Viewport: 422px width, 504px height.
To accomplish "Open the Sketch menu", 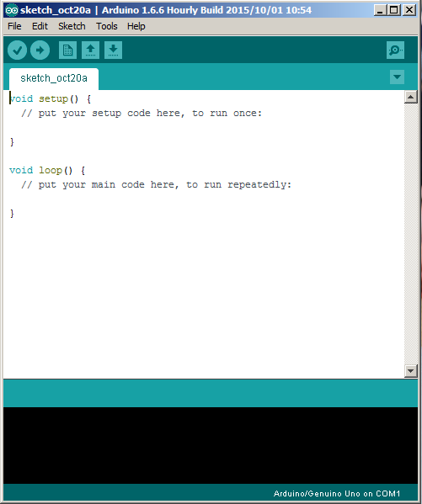I will point(72,26).
